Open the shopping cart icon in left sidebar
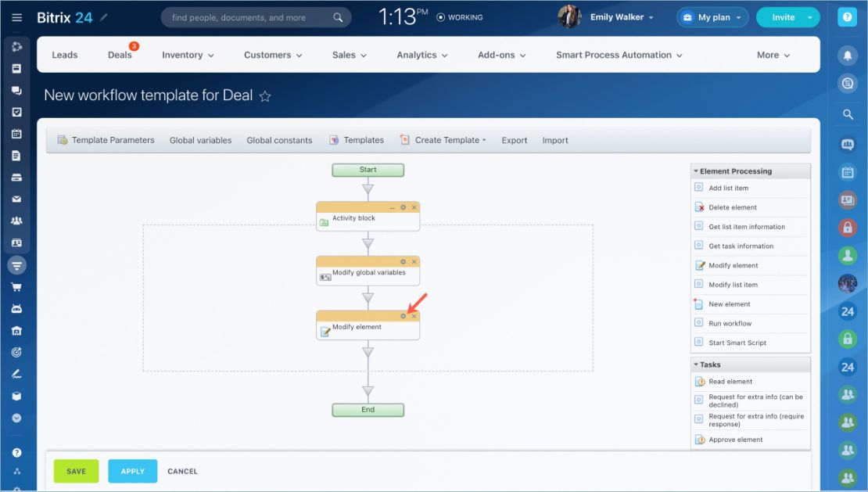Screen dimensions: 868x492 16,287
